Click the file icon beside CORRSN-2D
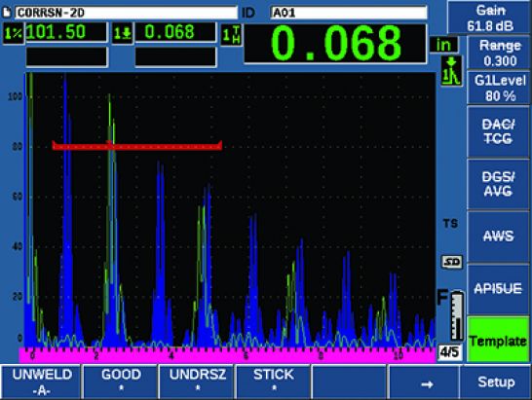Screen dimensions: 532x400 click(7, 13)
